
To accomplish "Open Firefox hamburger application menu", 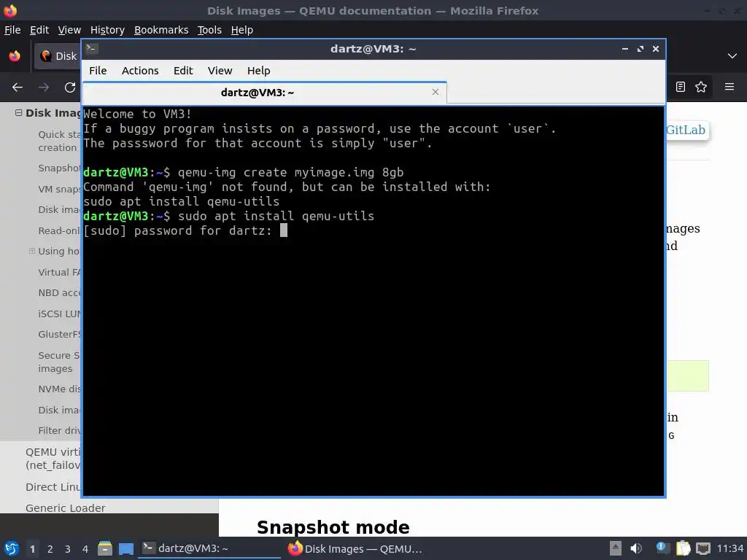I will click(x=729, y=87).
